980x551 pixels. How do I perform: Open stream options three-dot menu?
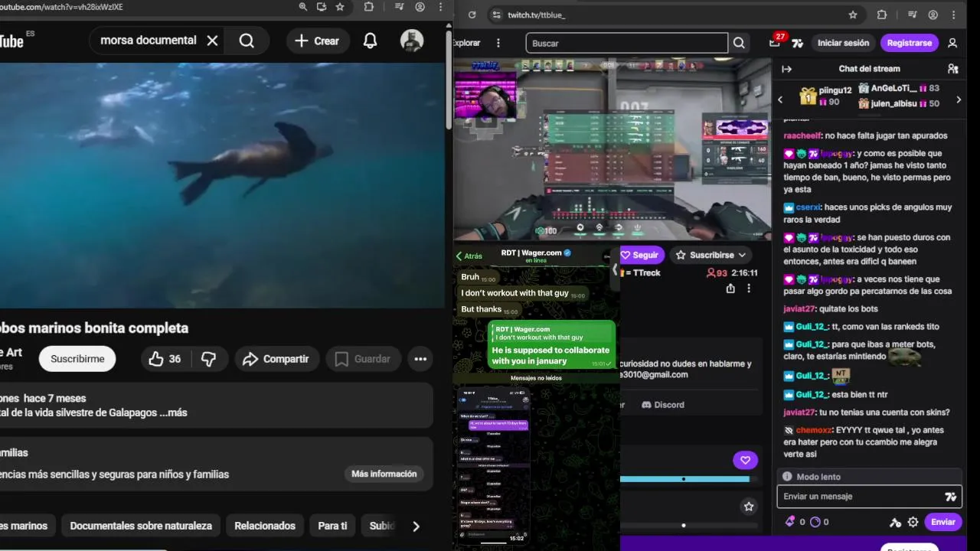pyautogui.click(x=749, y=289)
